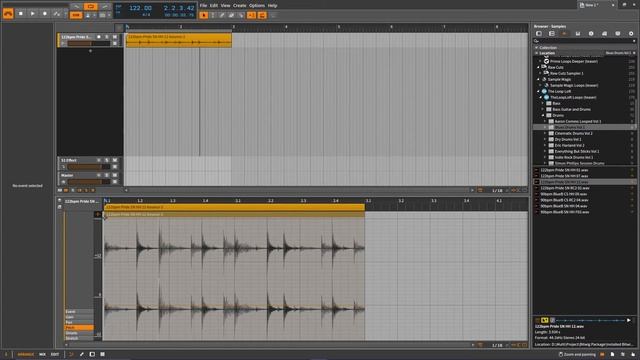Select the Pitch expression row
Viewport: 640px width, 360px height.
click(79, 328)
